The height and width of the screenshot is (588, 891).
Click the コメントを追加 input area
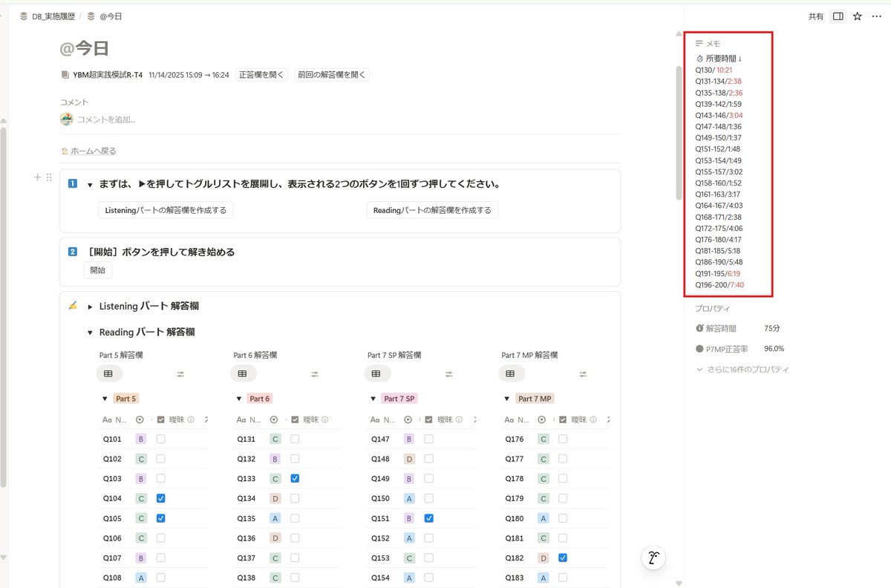pyautogui.click(x=108, y=119)
